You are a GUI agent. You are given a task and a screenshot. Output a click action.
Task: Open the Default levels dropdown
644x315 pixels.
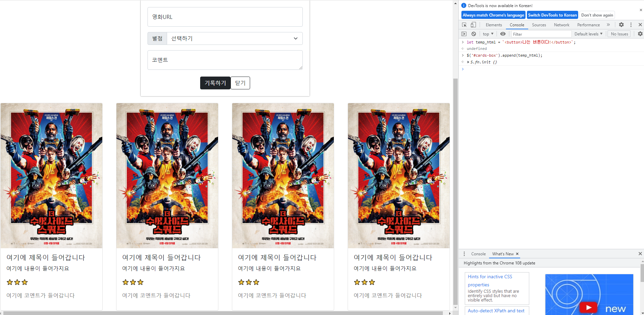(x=588, y=34)
